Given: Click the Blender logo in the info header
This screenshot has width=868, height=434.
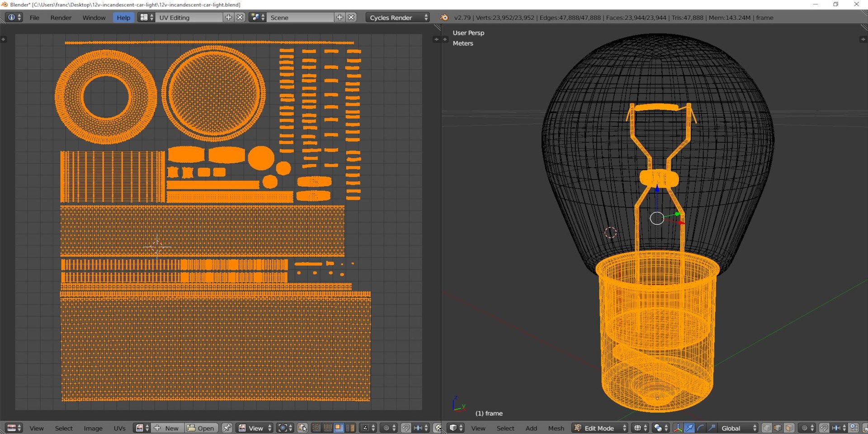Looking at the screenshot, I should pyautogui.click(x=444, y=18).
